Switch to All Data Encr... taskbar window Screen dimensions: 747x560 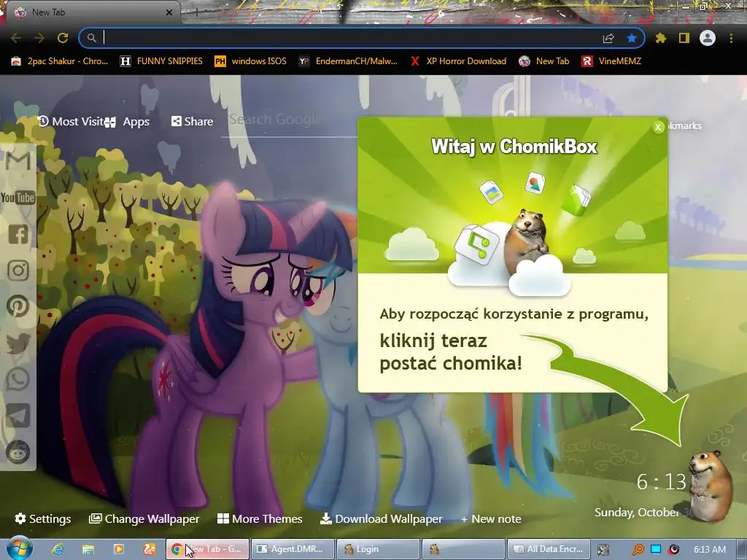click(549, 549)
